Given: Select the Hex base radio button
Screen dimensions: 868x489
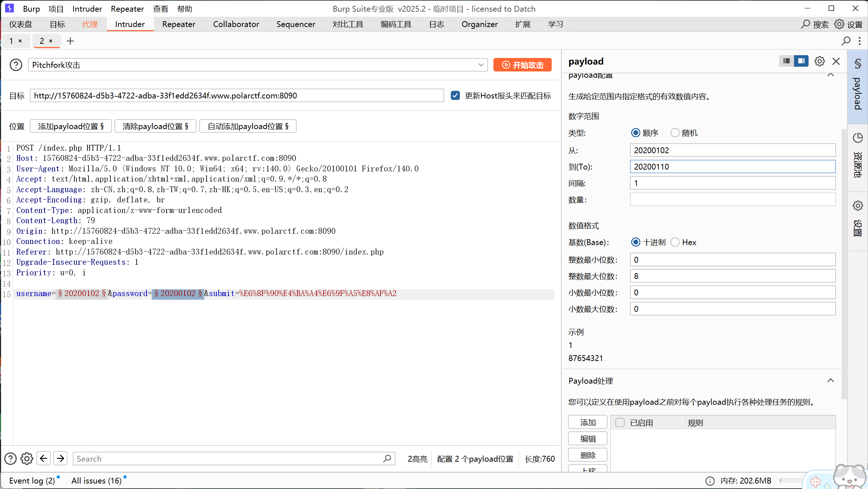Looking at the screenshot, I should [675, 242].
